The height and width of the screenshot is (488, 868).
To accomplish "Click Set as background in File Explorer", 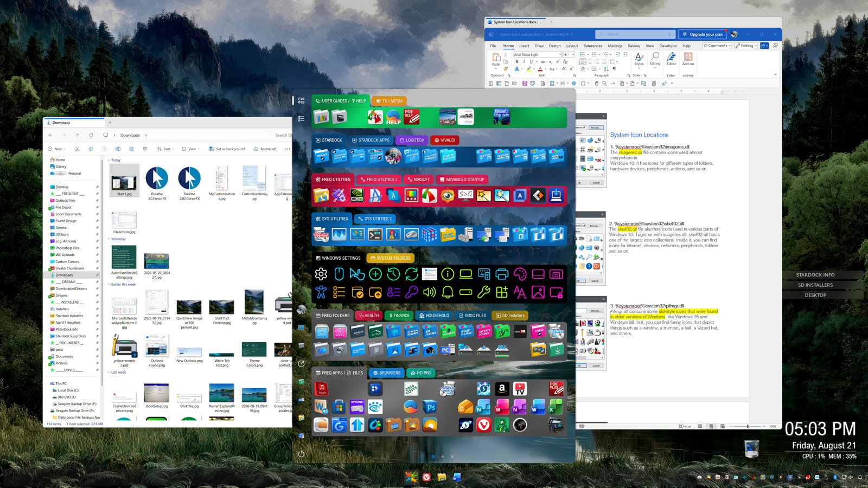I will (x=227, y=149).
